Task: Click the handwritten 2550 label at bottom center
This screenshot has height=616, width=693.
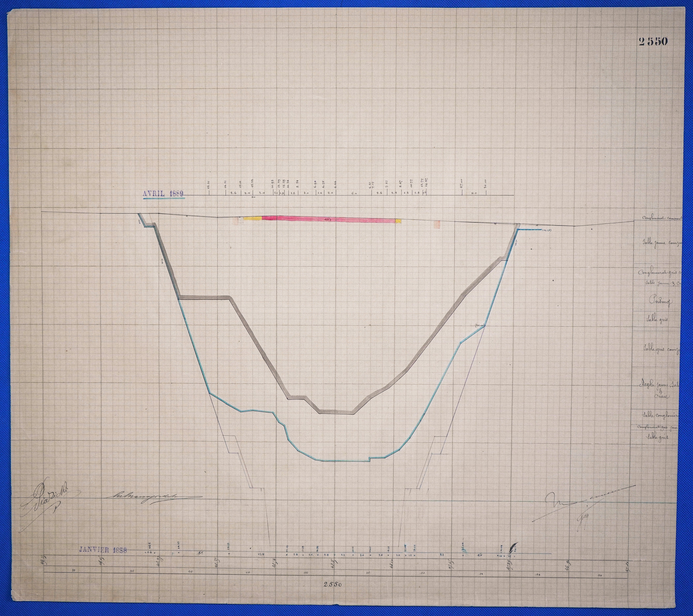Action: [x=332, y=584]
